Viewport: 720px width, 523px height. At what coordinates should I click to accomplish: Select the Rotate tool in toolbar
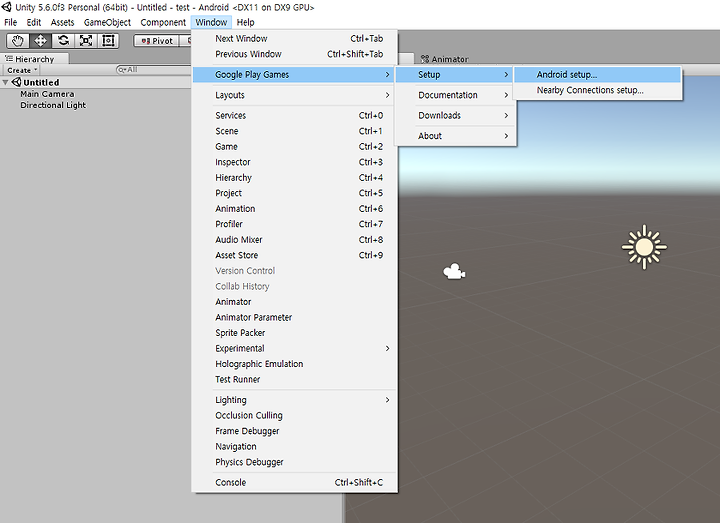63,41
